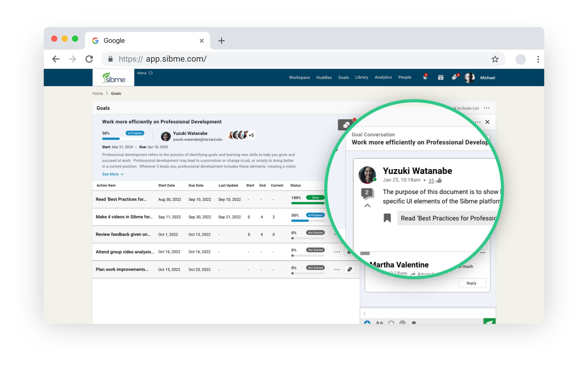Click the @ mention icon
This screenshot has width=588, height=368.
pyautogui.click(x=402, y=323)
